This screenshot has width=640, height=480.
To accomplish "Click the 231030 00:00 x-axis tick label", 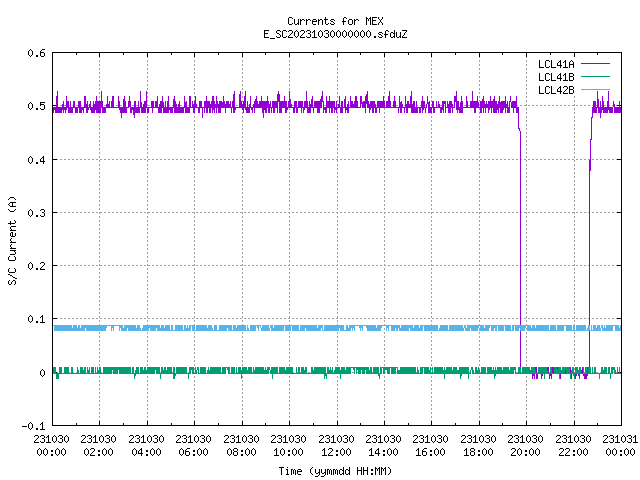I will [51, 446].
